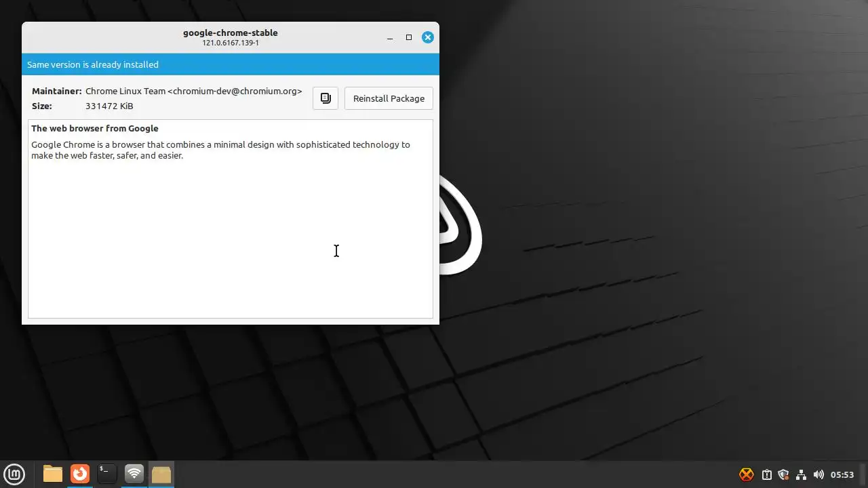Launch the file manager from the panel

[x=53, y=474]
